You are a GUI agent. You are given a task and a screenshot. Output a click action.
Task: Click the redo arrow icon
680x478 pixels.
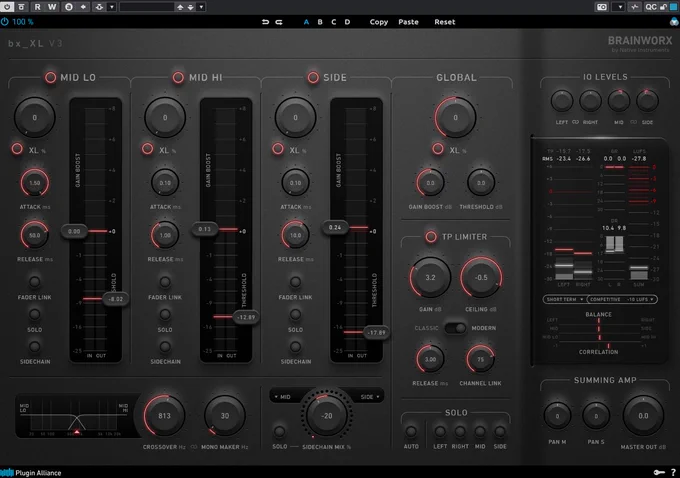pos(279,22)
